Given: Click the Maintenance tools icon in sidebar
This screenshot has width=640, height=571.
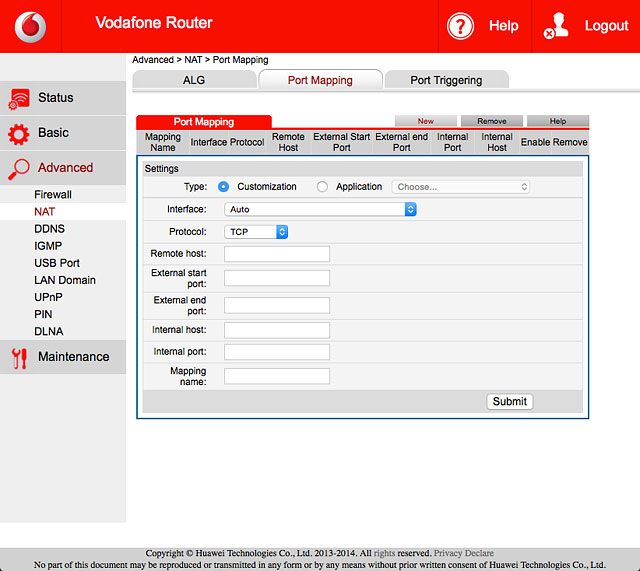Looking at the screenshot, I should (x=19, y=358).
